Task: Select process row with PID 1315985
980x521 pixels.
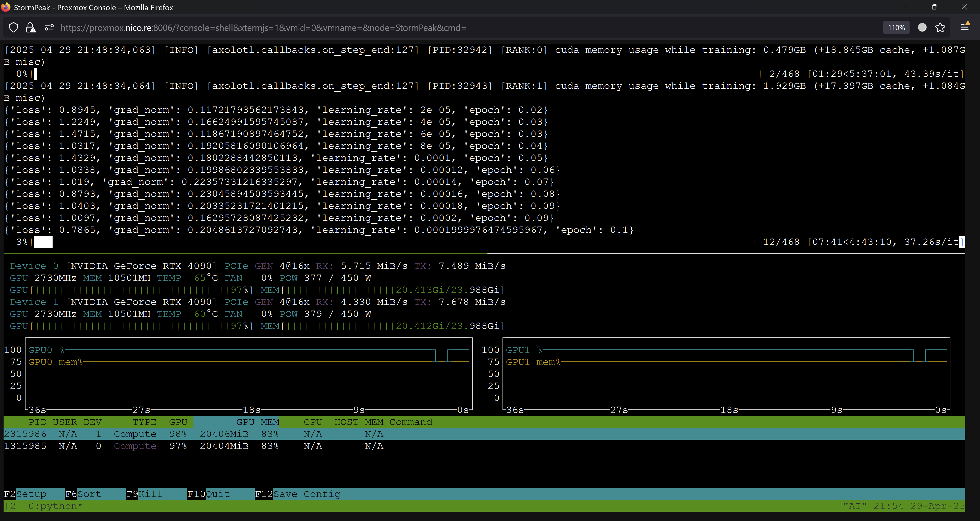Action: click(x=484, y=446)
